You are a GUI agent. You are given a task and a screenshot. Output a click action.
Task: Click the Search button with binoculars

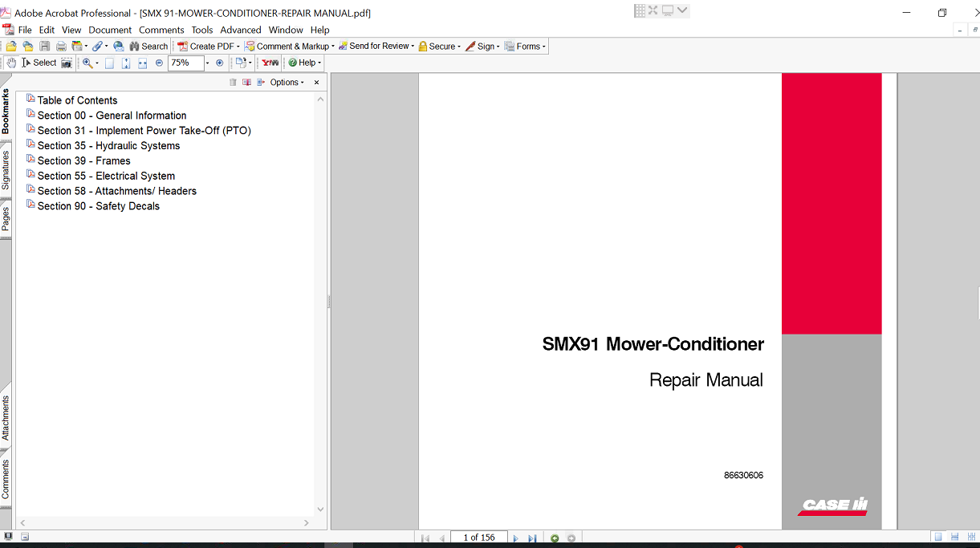point(148,47)
